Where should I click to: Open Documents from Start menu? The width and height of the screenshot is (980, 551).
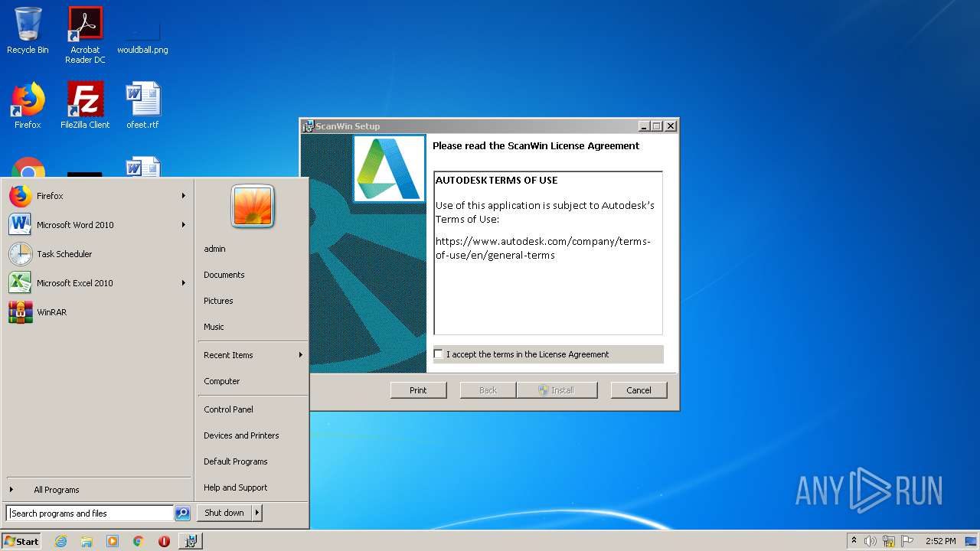tap(224, 275)
